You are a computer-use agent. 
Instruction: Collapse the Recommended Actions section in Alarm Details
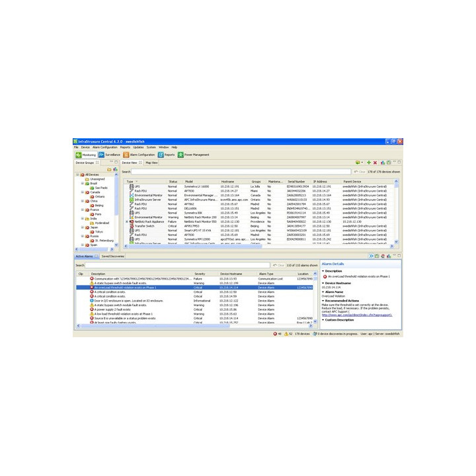pyautogui.click(x=323, y=301)
